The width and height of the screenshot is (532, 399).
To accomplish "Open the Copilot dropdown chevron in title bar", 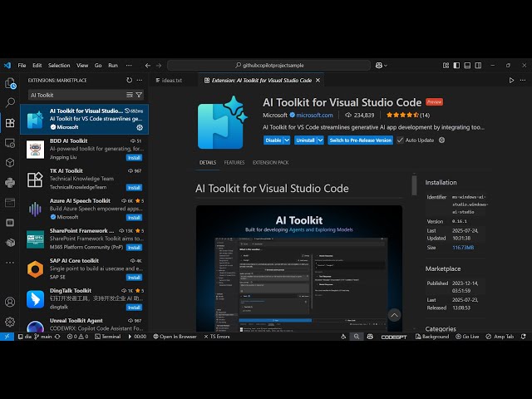I will tap(386, 66).
